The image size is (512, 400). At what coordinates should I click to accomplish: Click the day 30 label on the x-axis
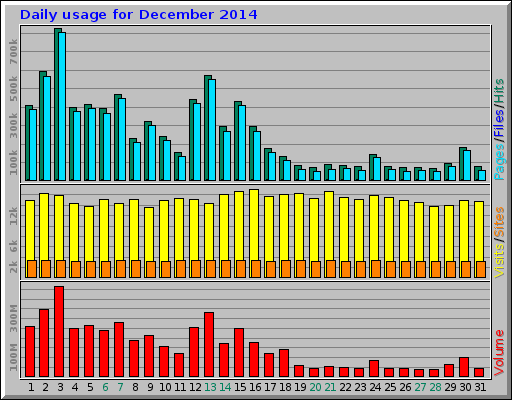[x=465, y=387]
